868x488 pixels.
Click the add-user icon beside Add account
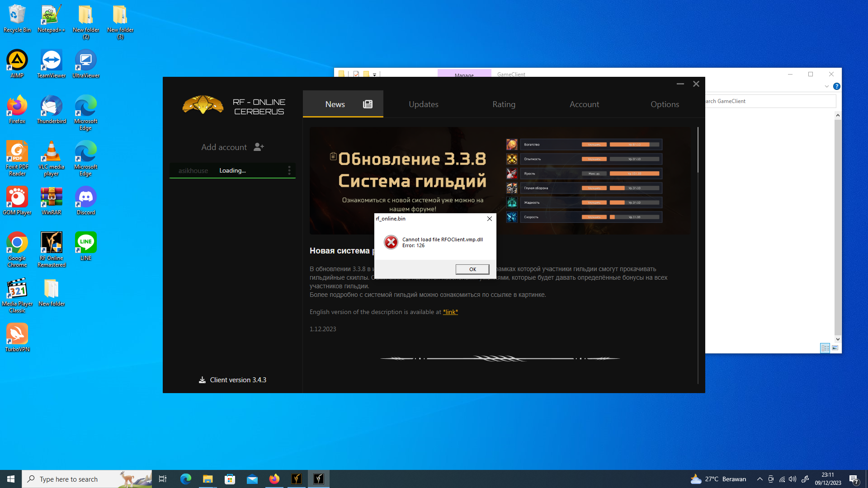click(x=259, y=147)
